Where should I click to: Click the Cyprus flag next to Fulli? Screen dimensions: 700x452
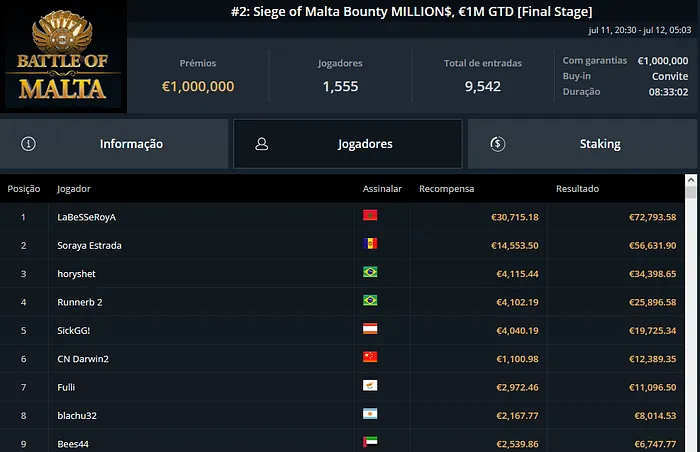click(x=370, y=385)
